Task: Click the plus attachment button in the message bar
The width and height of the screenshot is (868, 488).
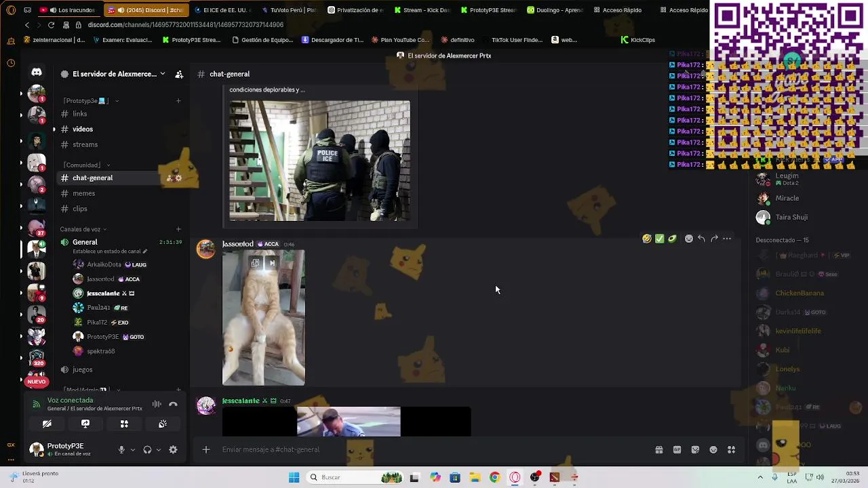Action: tap(206, 449)
